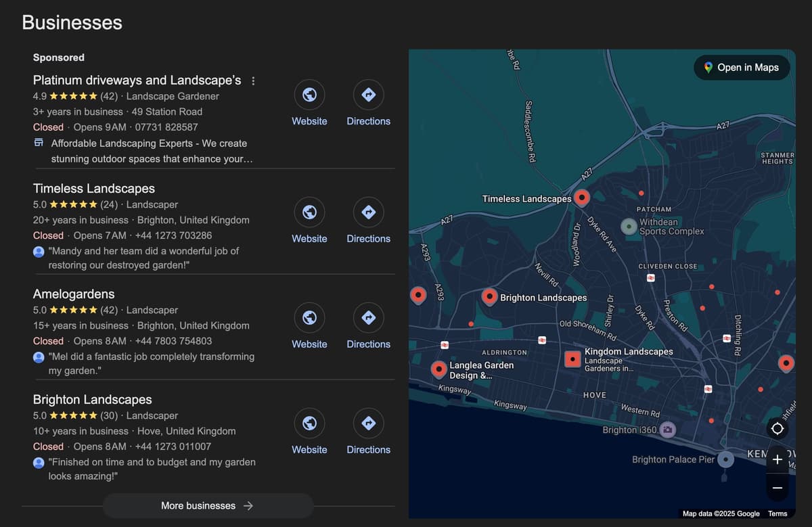812x527 pixels.
Task: Click the Kingdom Landscapes marker on map
Action: click(x=572, y=359)
